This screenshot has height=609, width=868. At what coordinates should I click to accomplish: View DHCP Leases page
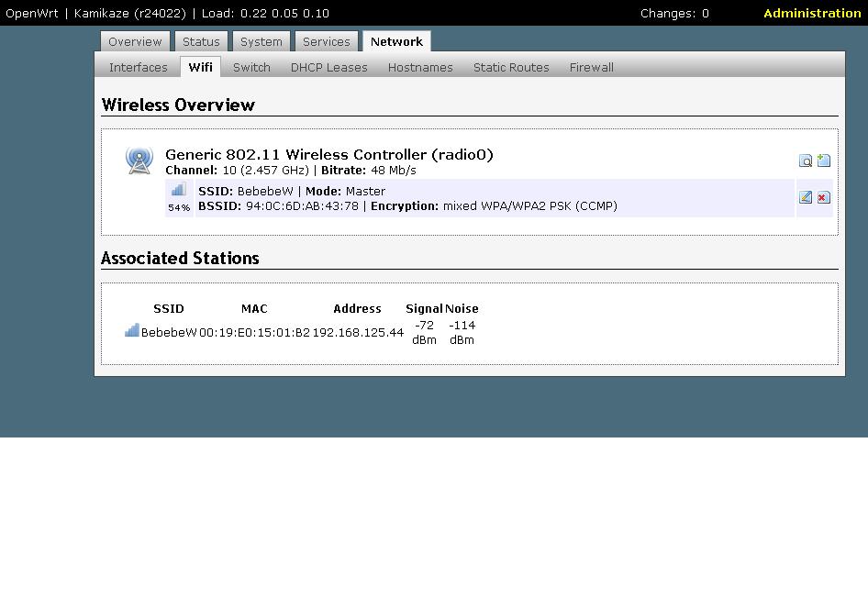click(328, 68)
